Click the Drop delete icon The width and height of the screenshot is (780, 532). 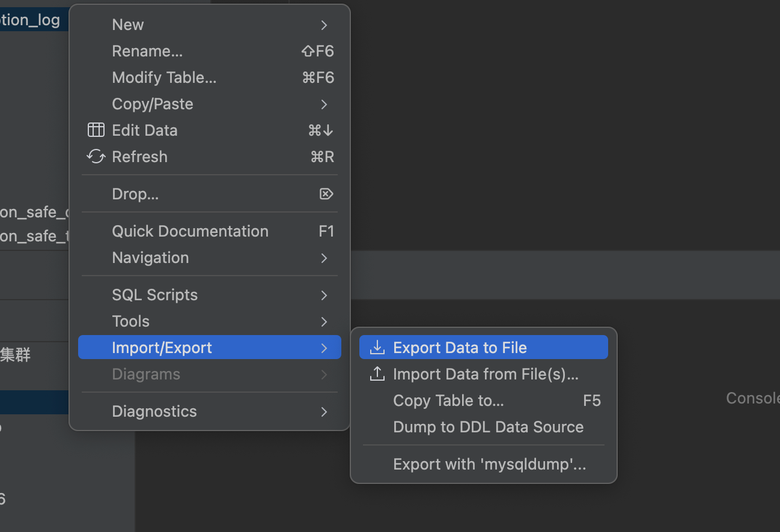click(x=326, y=194)
